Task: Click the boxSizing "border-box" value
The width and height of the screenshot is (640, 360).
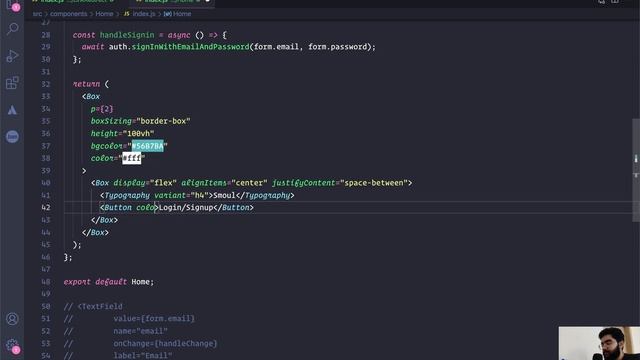Action: click(x=163, y=121)
